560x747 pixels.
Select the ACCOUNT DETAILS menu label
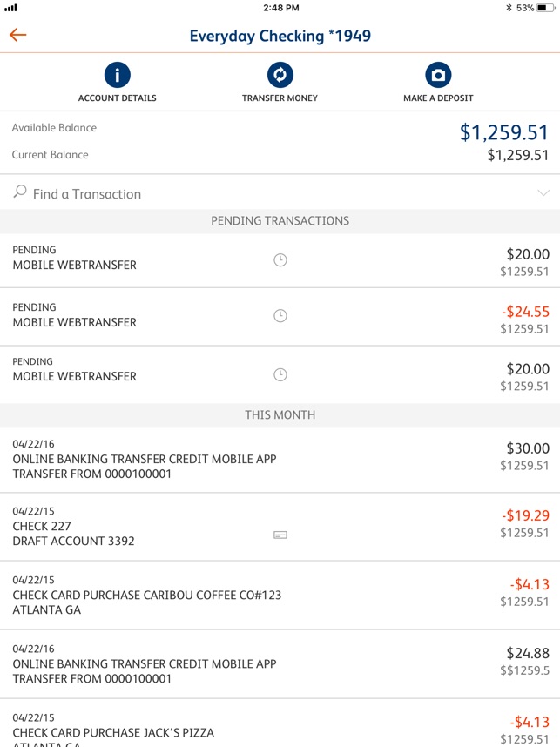point(117,98)
